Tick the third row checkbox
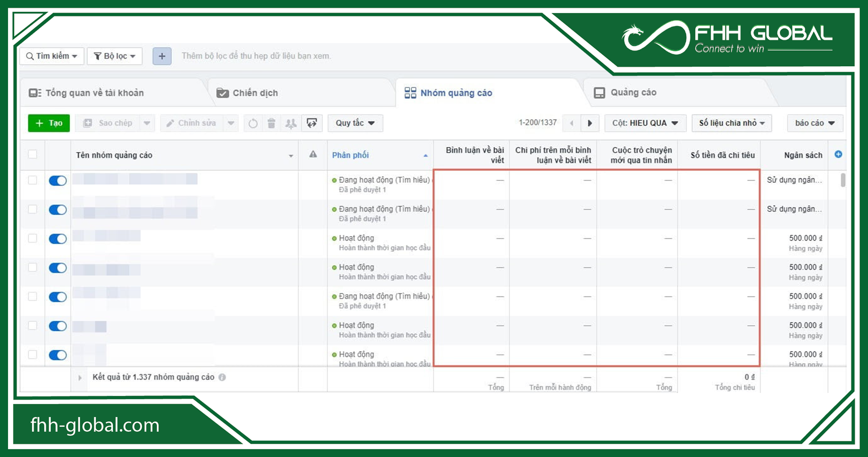This screenshot has height=457, width=868. (x=33, y=238)
